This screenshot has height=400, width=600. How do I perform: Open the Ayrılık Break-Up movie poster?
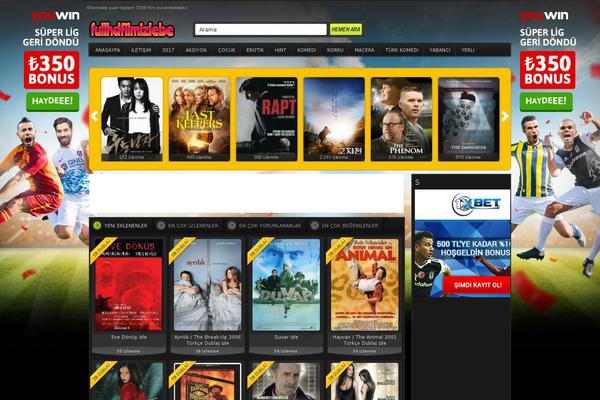[x=207, y=284]
